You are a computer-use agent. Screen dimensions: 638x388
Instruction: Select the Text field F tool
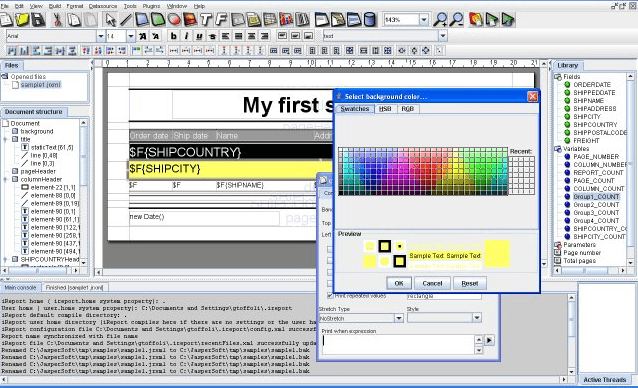pyautogui.click(x=221, y=20)
